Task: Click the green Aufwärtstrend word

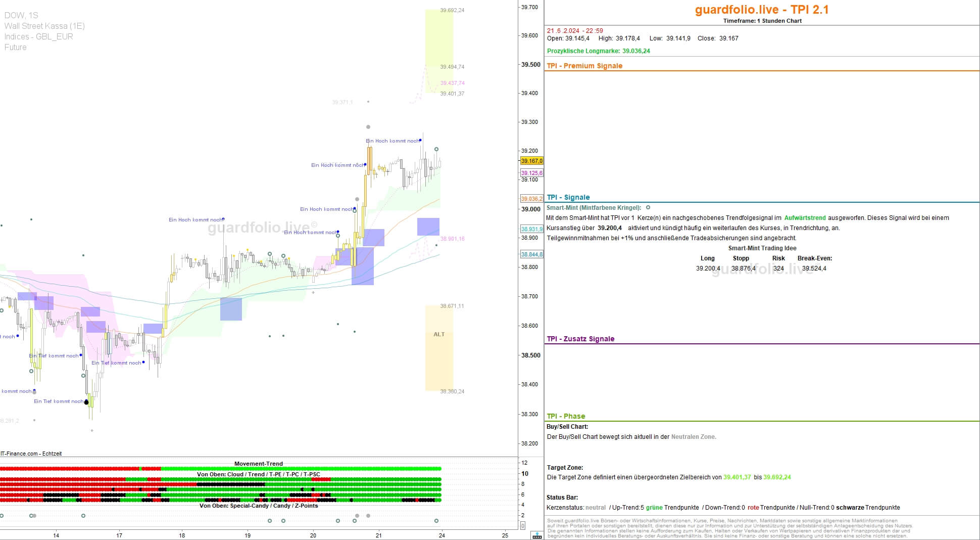Action: pos(805,218)
